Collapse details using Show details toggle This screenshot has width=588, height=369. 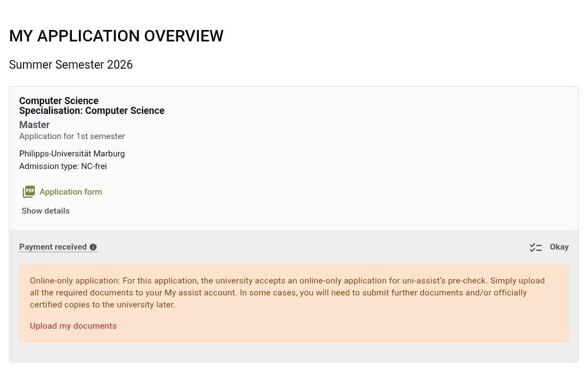pos(45,211)
